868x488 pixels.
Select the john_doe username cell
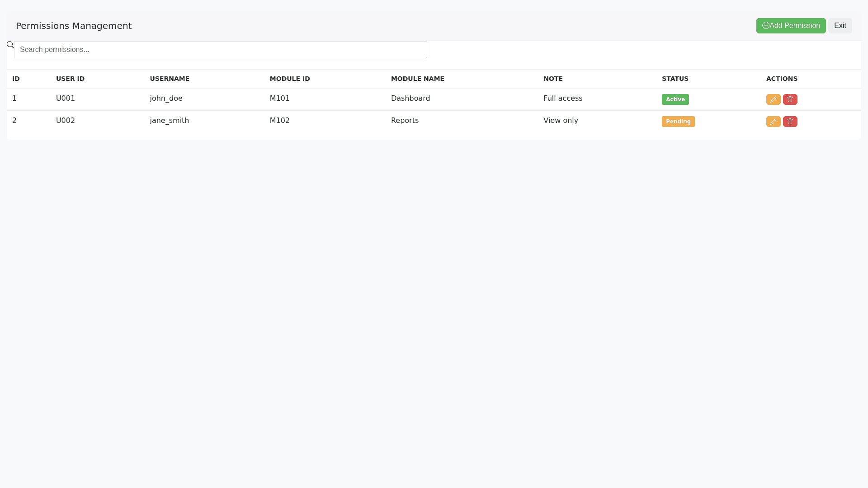(x=166, y=99)
